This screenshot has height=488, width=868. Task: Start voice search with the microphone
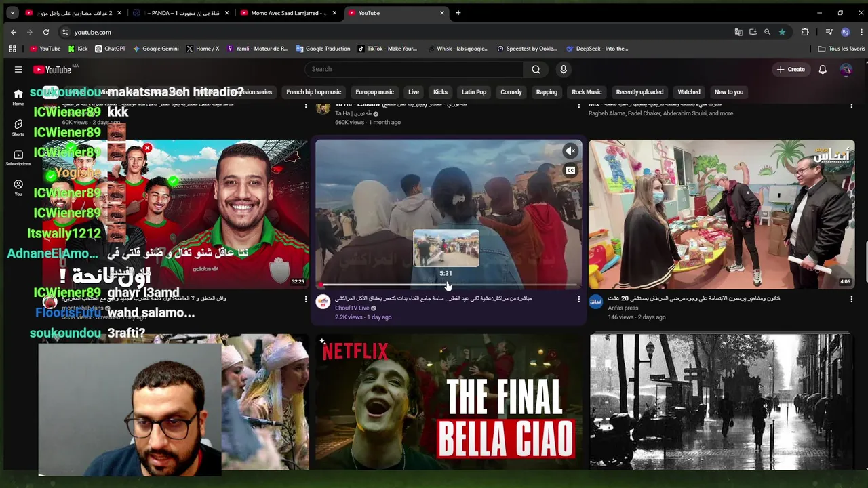coord(564,69)
